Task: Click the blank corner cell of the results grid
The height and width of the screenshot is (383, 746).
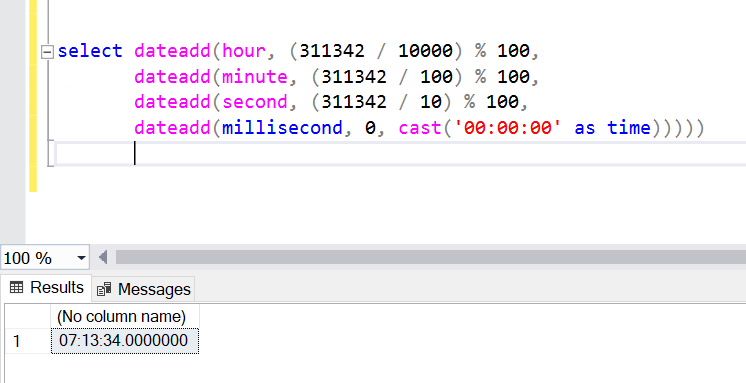Action: [x=28, y=316]
